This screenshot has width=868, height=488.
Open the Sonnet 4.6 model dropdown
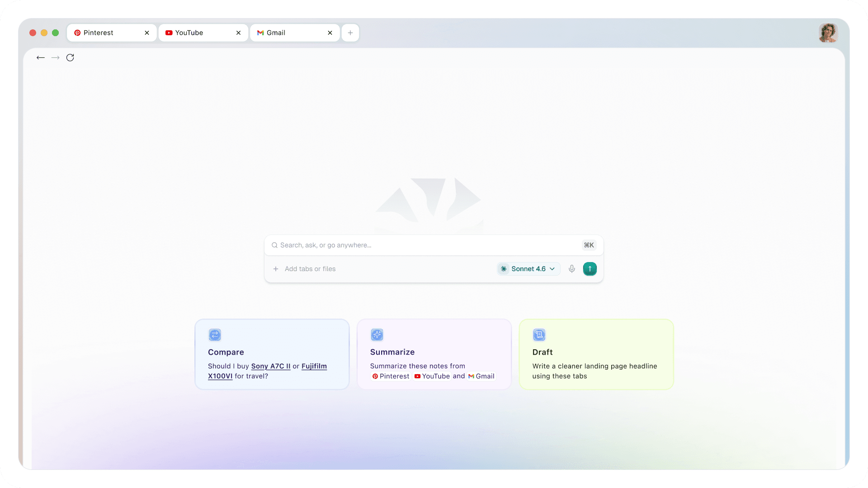pyautogui.click(x=528, y=269)
